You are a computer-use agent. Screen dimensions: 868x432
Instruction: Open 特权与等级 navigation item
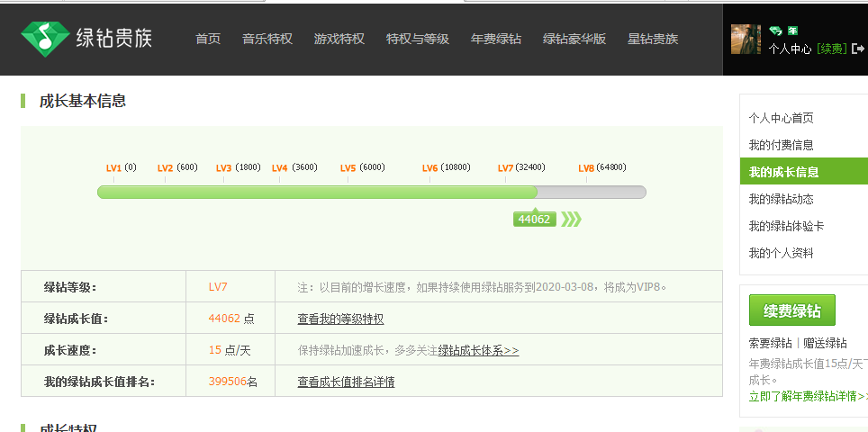pyautogui.click(x=418, y=39)
